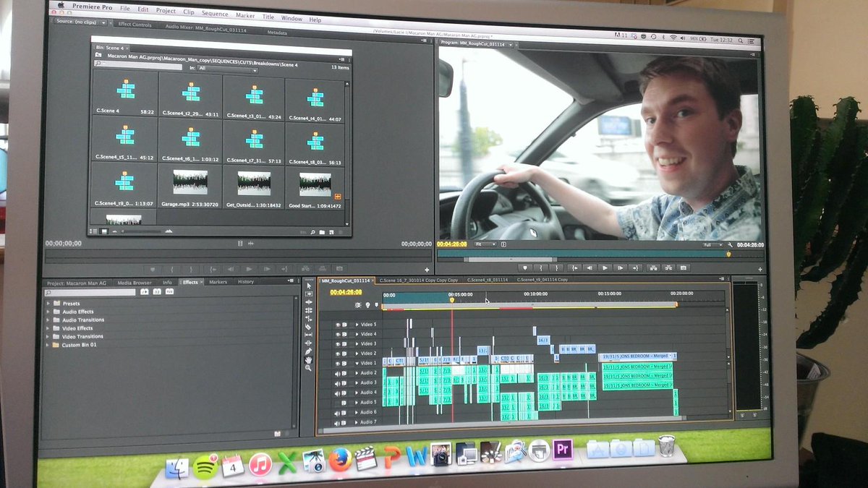Click Export Frame camera icon in Program monitor
868x488 pixels.
[684, 267]
